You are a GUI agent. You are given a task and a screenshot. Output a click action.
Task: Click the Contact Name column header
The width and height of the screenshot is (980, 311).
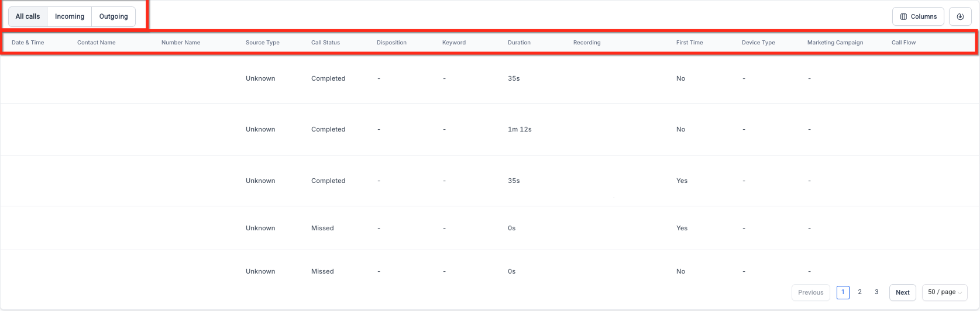click(x=97, y=43)
